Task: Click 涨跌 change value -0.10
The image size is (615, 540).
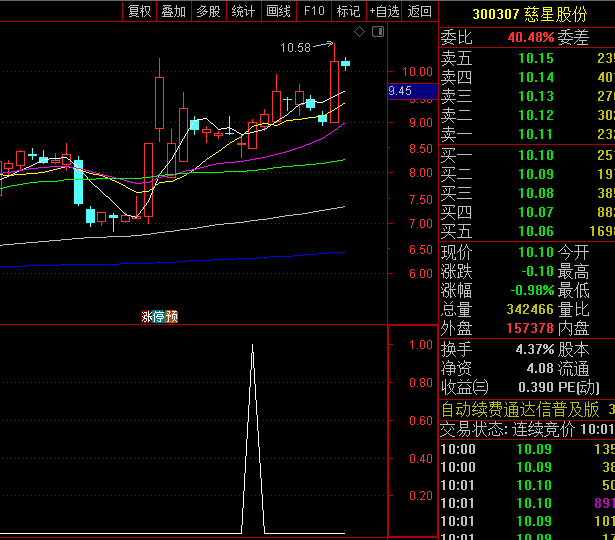Action: [x=537, y=271]
